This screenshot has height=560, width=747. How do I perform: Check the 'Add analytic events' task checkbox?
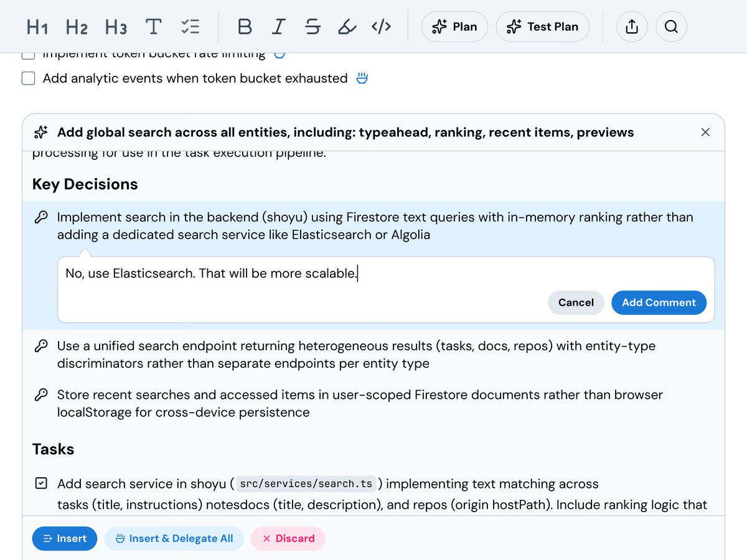coord(28,78)
